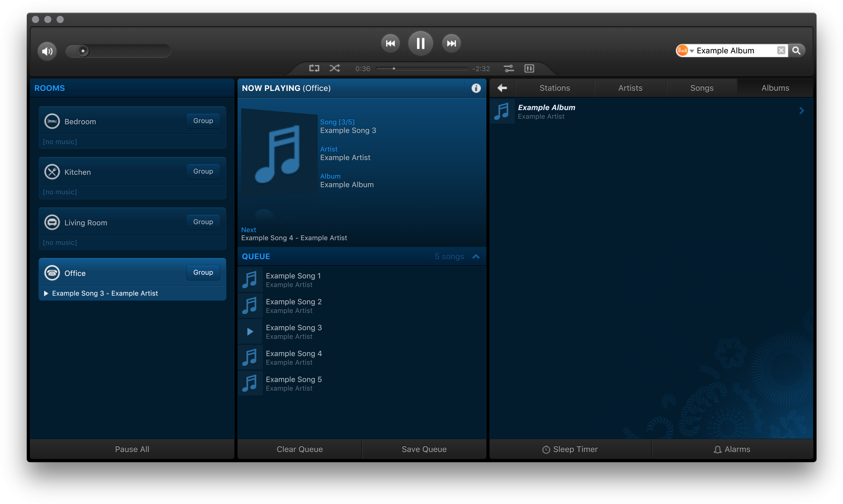843x504 pixels.
Task: Toggle shuffle playback
Action: pyautogui.click(x=335, y=68)
